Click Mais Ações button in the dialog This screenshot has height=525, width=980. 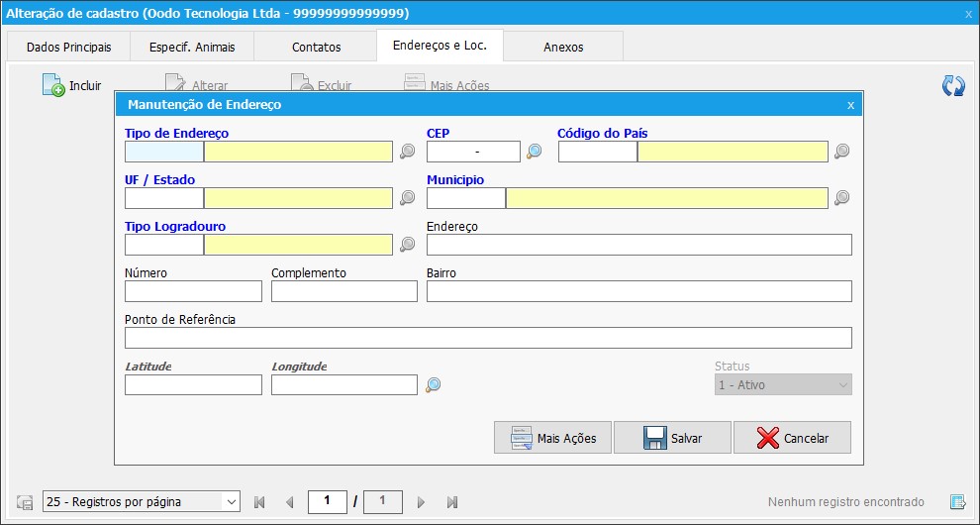(552, 438)
